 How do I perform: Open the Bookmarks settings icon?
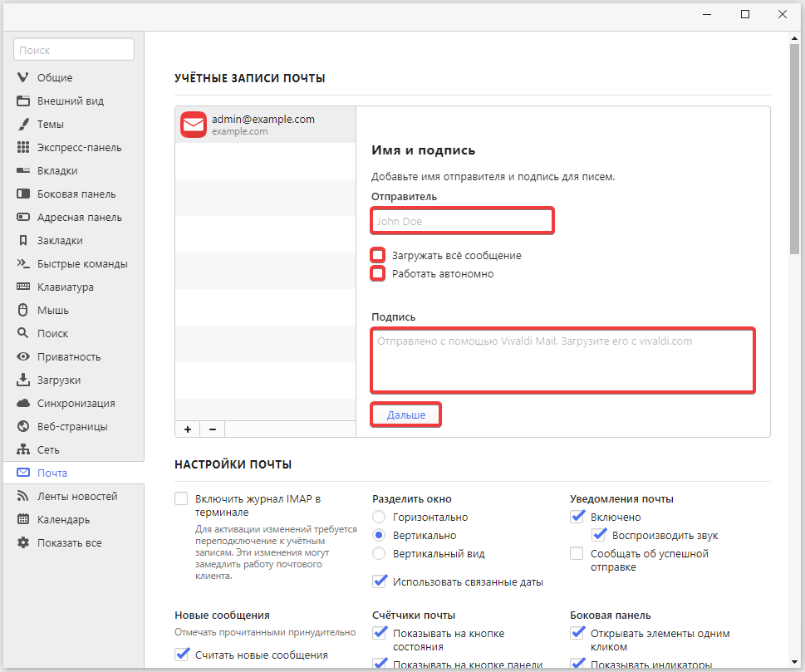pos(23,241)
